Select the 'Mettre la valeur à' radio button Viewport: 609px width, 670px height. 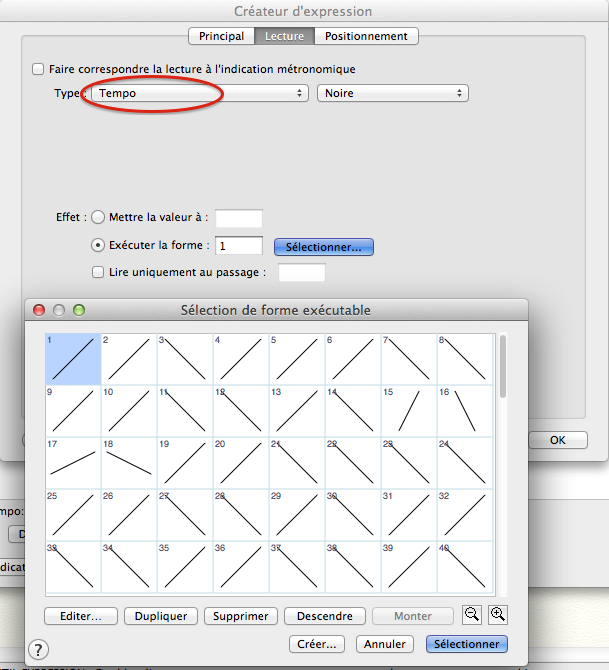(x=98, y=217)
